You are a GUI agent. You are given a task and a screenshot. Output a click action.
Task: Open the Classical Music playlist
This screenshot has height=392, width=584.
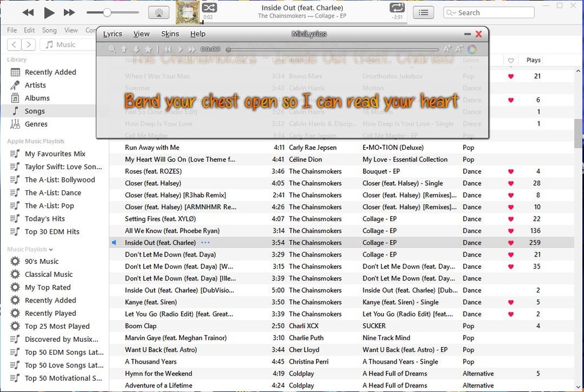[49, 275]
